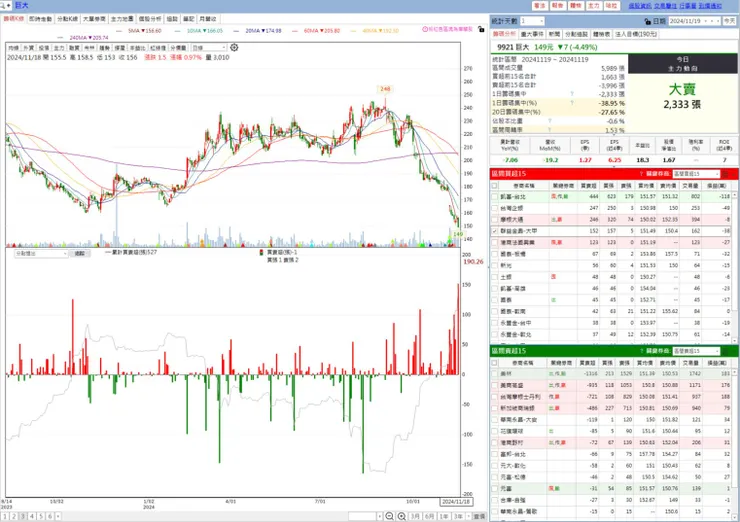
Task: Open the 日線 period dropdown
Action: (209, 48)
